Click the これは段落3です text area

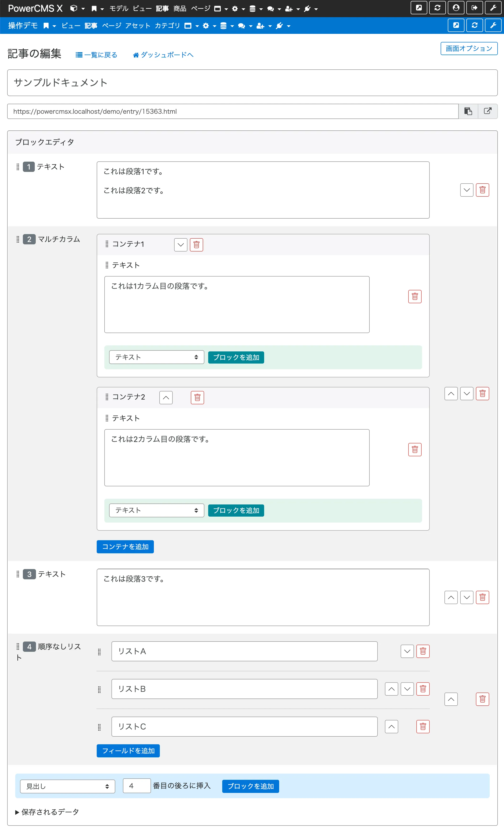263,597
